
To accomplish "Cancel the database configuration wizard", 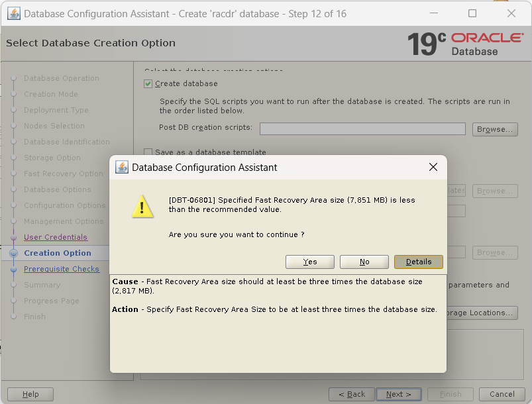I will click(502, 394).
